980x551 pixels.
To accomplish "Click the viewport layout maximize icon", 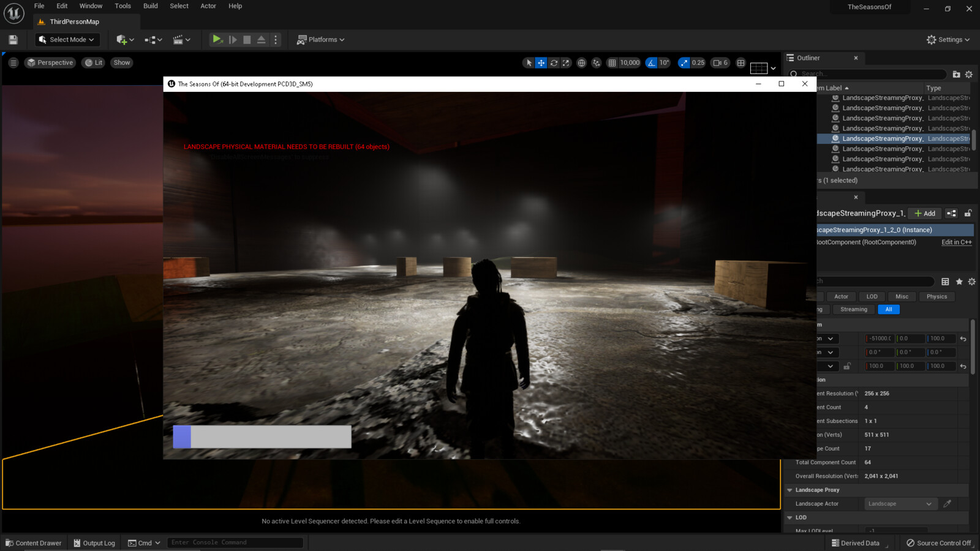I will pos(741,62).
